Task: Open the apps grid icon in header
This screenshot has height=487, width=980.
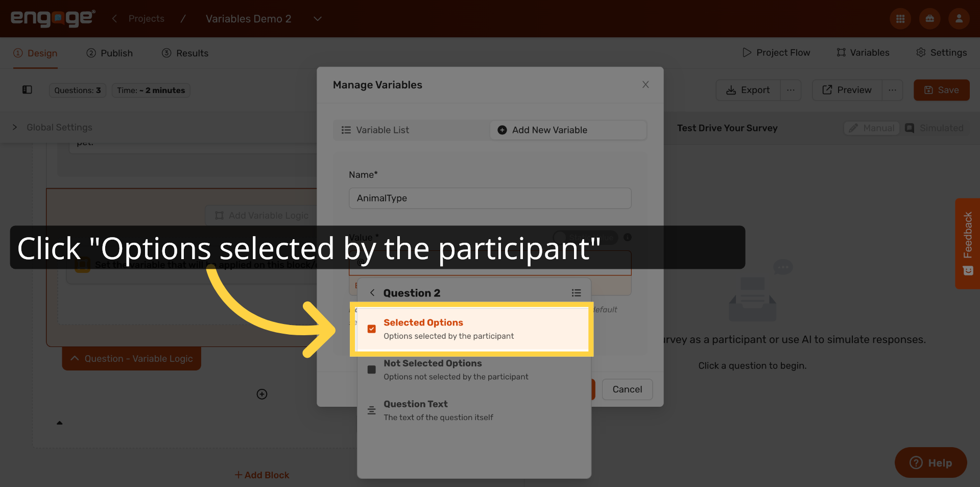Action: (900, 19)
